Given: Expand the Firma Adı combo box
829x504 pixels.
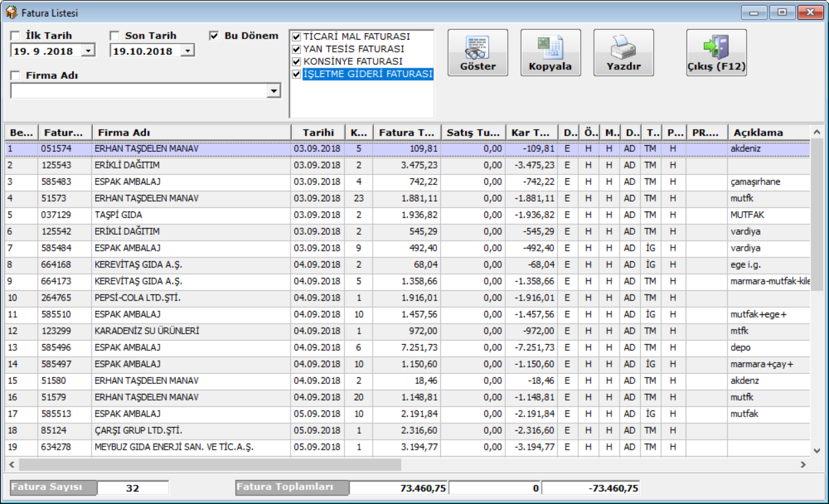Looking at the screenshot, I should click(x=274, y=91).
